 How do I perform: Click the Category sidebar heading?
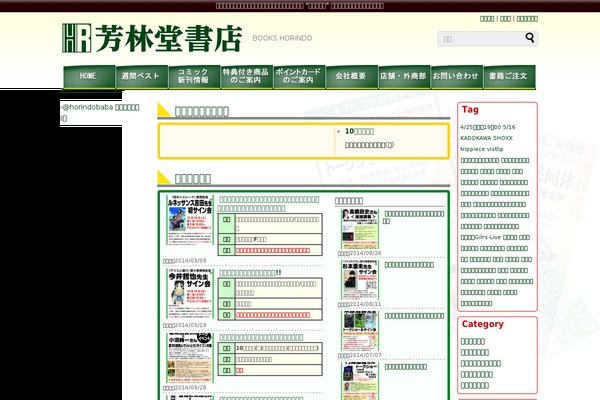[483, 324]
